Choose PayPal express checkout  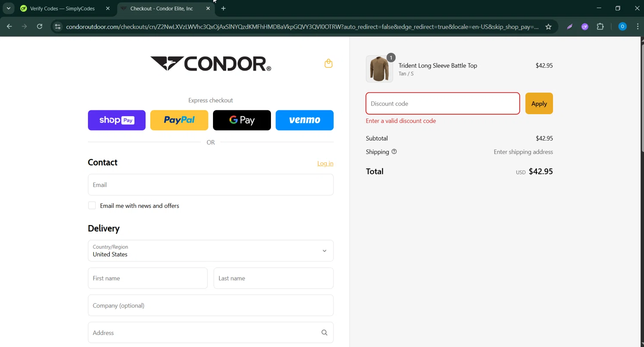pos(179,120)
